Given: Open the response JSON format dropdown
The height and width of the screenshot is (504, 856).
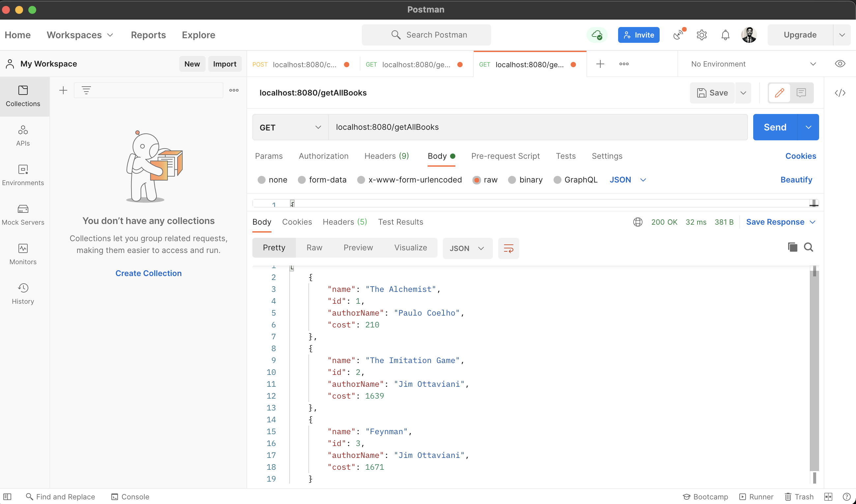Looking at the screenshot, I should pos(468,248).
